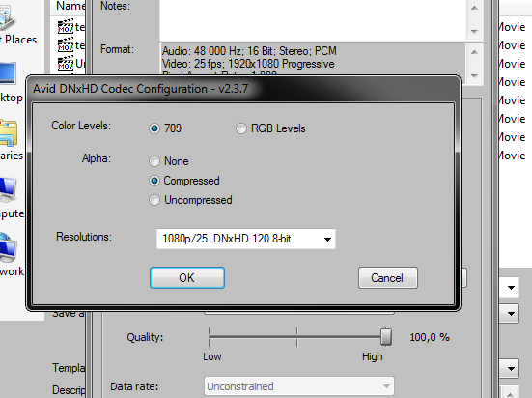Set Alpha to None
Viewport: 532px width, 398px height.
[x=154, y=161]
